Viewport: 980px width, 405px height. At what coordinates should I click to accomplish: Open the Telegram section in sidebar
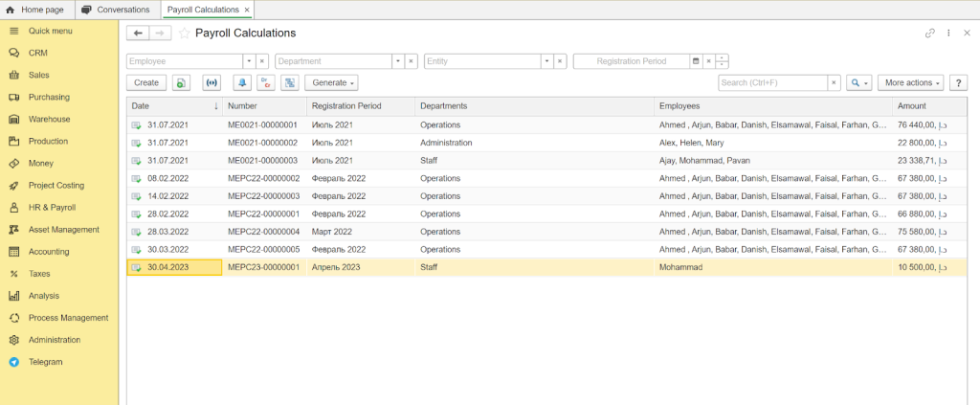(45, 362)
